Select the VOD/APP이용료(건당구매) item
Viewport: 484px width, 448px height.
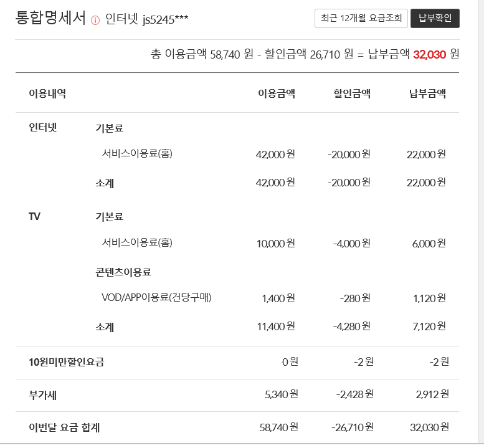(156, 297)
